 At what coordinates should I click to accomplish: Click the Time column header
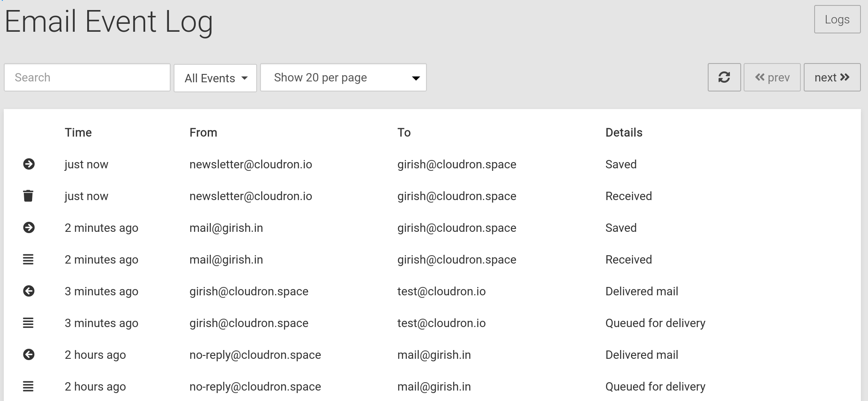click(78, 132)
